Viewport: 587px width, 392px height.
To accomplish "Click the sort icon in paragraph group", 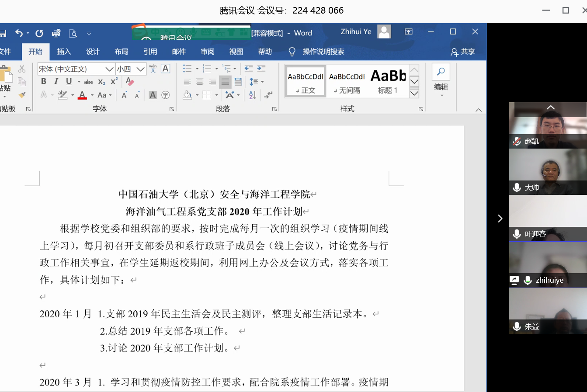I will tap(252, 95).
